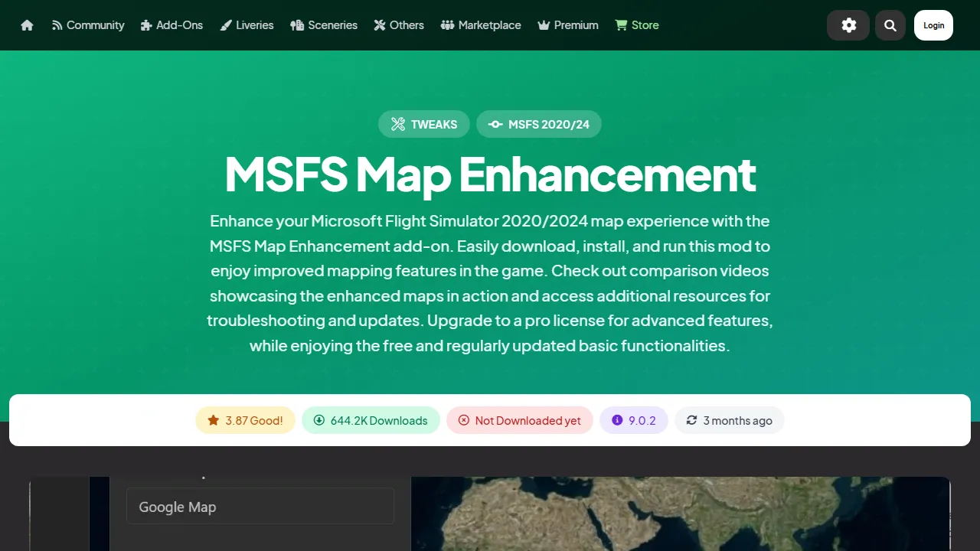Viewport: 980px width, 551px height.
Task: Click the crossed tools icon beside Others
Action: point(378,24)
